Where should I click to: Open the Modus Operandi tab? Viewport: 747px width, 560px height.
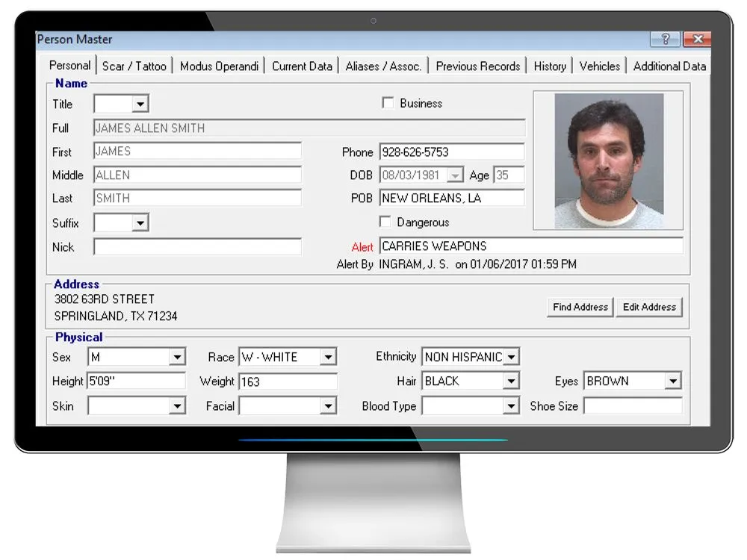[x=219, y=66]
